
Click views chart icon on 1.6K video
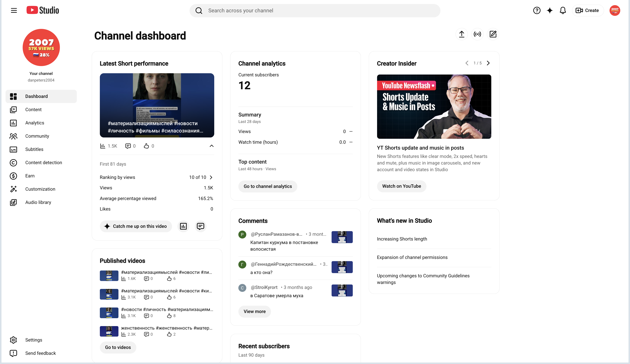tap(123, 279)
